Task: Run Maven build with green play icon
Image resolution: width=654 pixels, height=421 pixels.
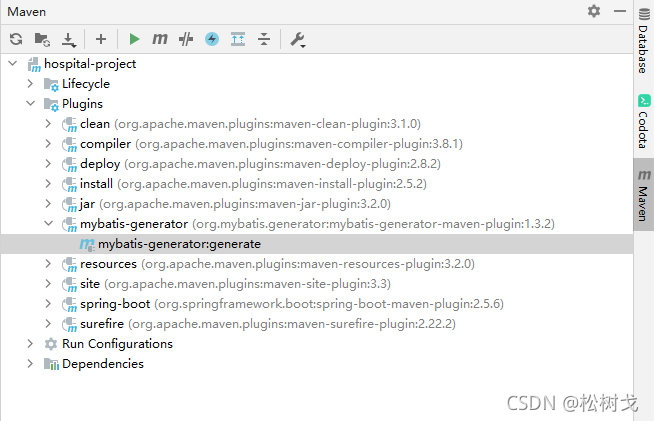Action: tap(134, 39)
